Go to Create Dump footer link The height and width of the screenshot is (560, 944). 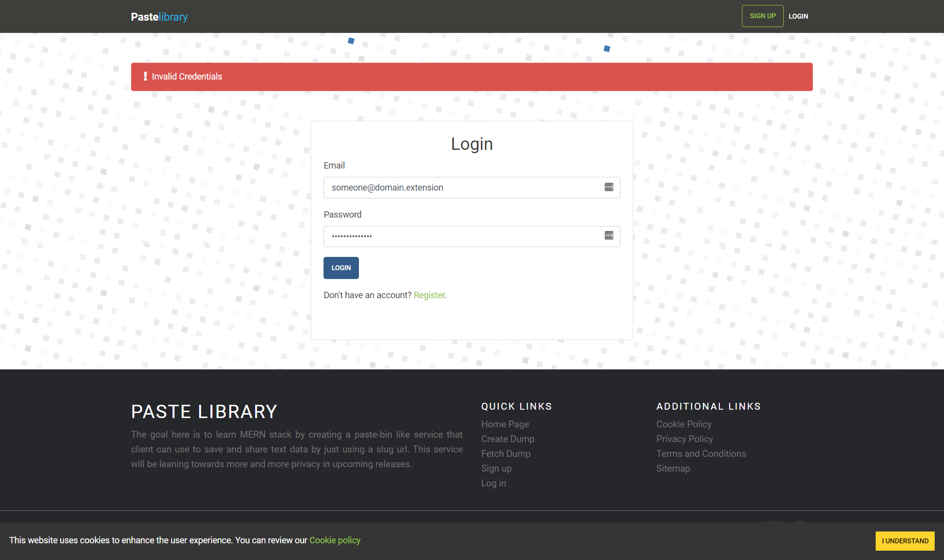point(507,439)
